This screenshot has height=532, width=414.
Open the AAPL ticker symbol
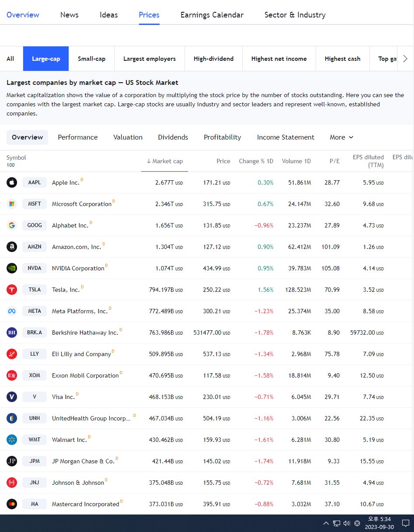35,182
